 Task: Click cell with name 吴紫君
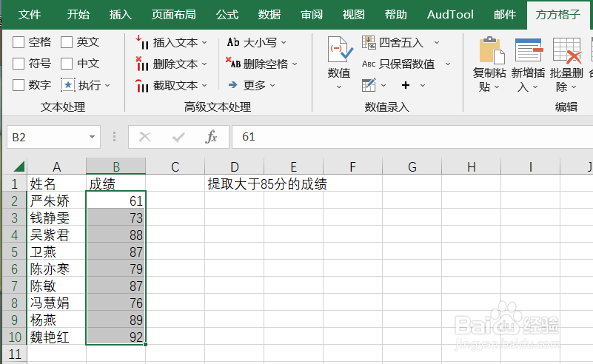click(x=57, y=235)
